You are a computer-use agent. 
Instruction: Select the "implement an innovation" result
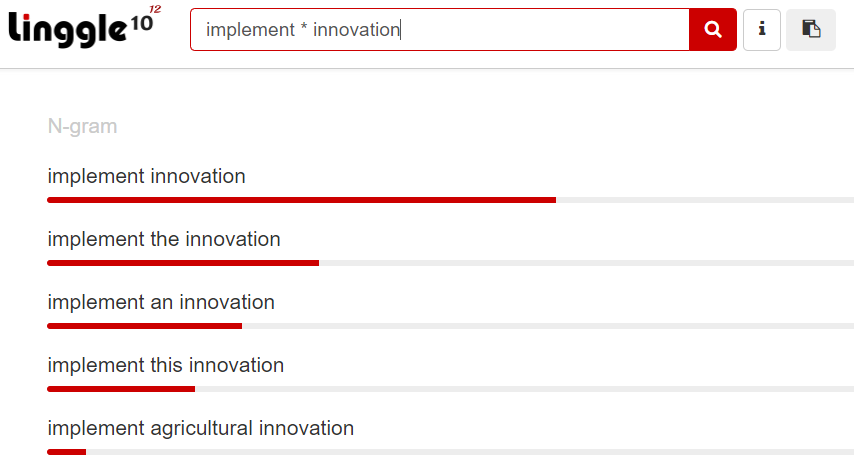pos(161,302)
